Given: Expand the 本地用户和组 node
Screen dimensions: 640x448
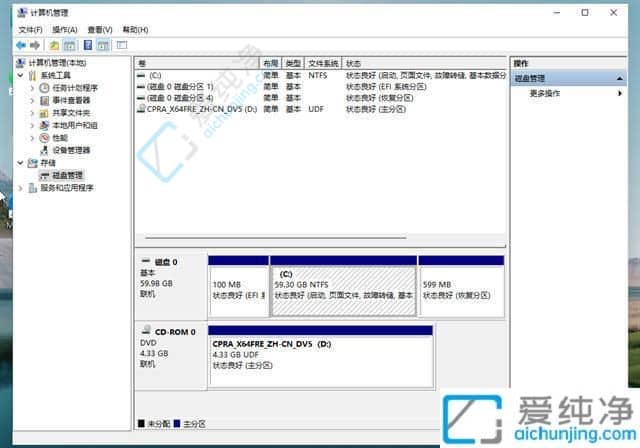Looking at the screenshot, I should [32, 125].
